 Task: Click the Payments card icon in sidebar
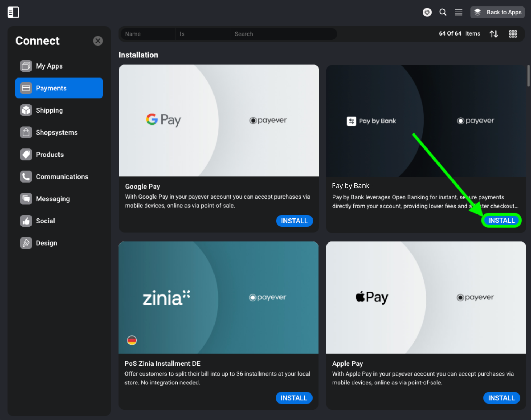26,88
